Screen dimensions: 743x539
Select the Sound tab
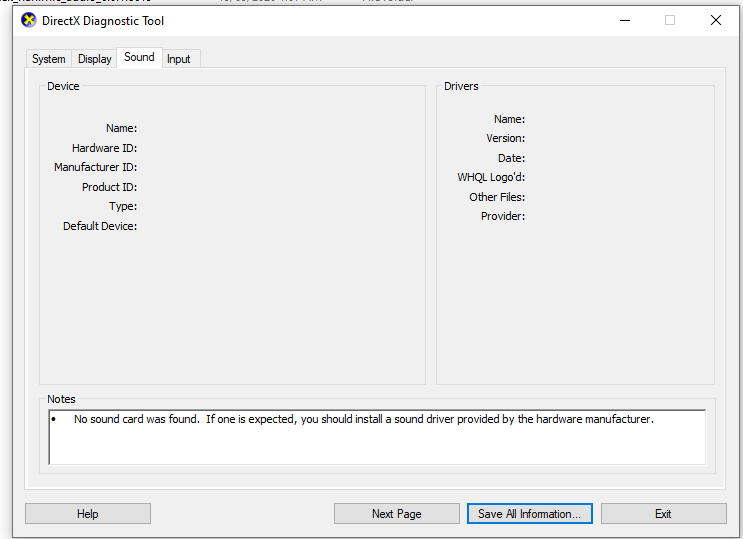click(139, 57)
